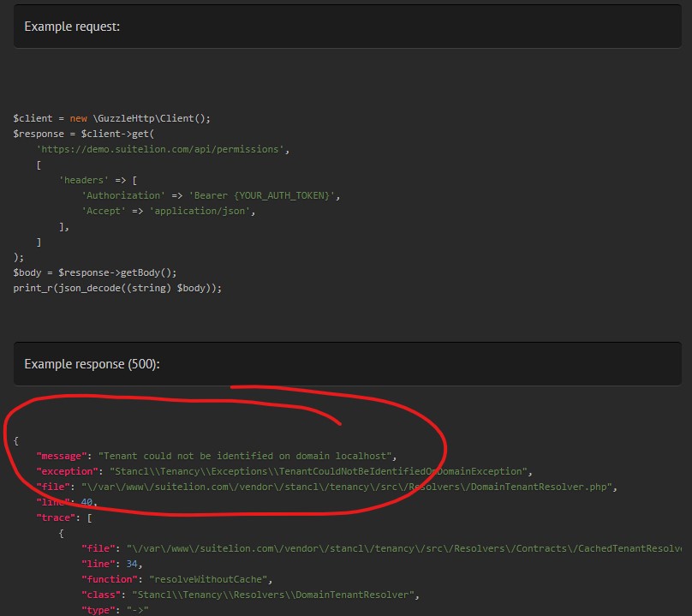692x616 pixels.
Task: Collapse the 'Example request:' section header
Action: (x=72, y=26)
